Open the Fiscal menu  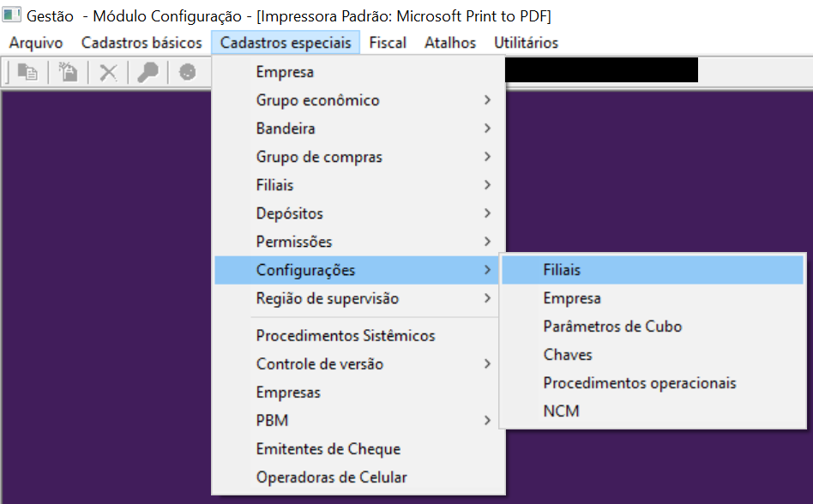click(388, 43)
